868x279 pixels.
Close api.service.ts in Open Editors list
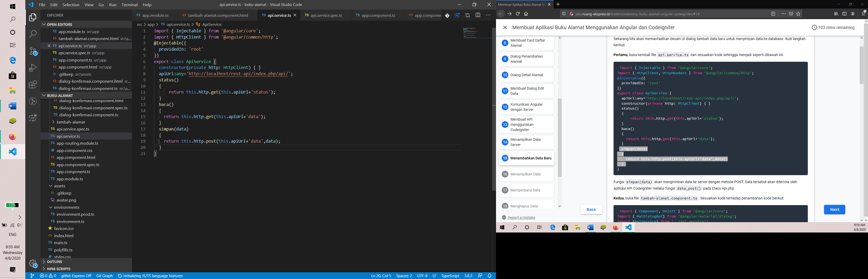pyautogui.click(x=49, y=46)
